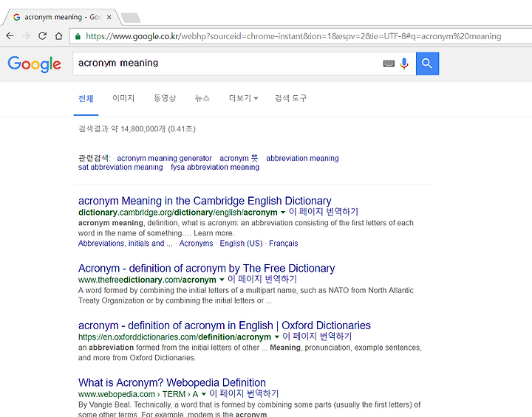Translate the Webopedia page link

pyautogui.click(x=244, y=394)
